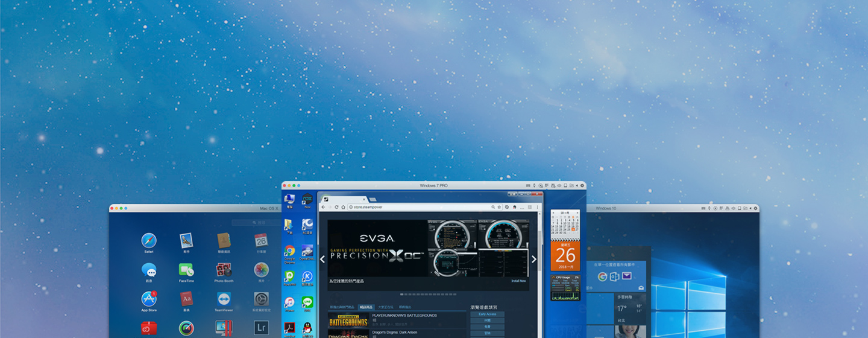
Task: Open App Store with the notification badge
Action: pyautogui.click(x=149, y=299)
